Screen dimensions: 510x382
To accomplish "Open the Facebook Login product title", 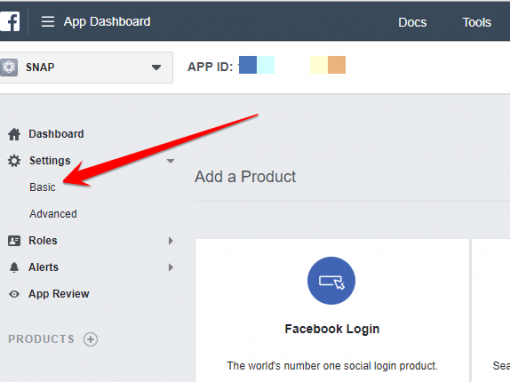I will coord(332,329).
